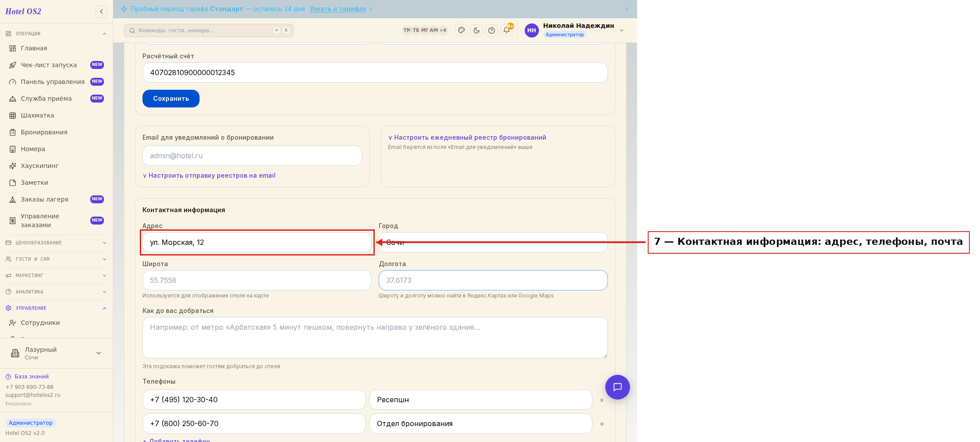Viewport: 980px width, 442px height.
Task: Expand Настроить отправку реестров на email
Action: point(209,175)
